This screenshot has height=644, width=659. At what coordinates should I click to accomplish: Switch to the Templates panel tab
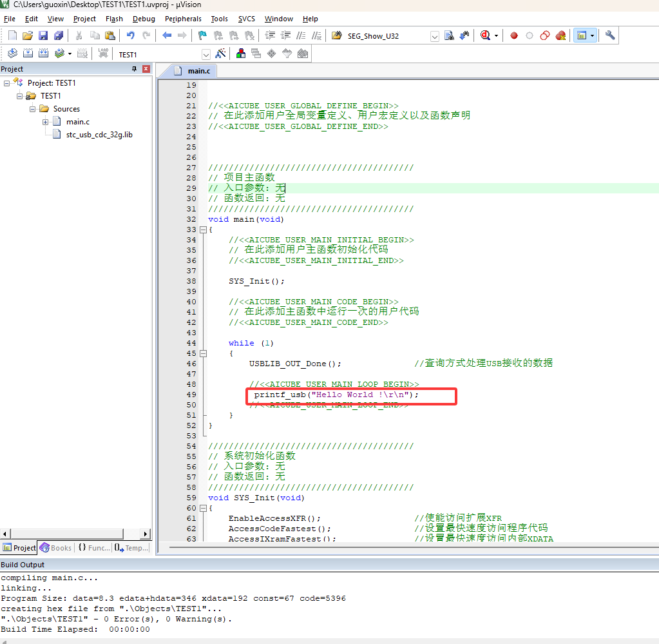[x=131, y=548]
